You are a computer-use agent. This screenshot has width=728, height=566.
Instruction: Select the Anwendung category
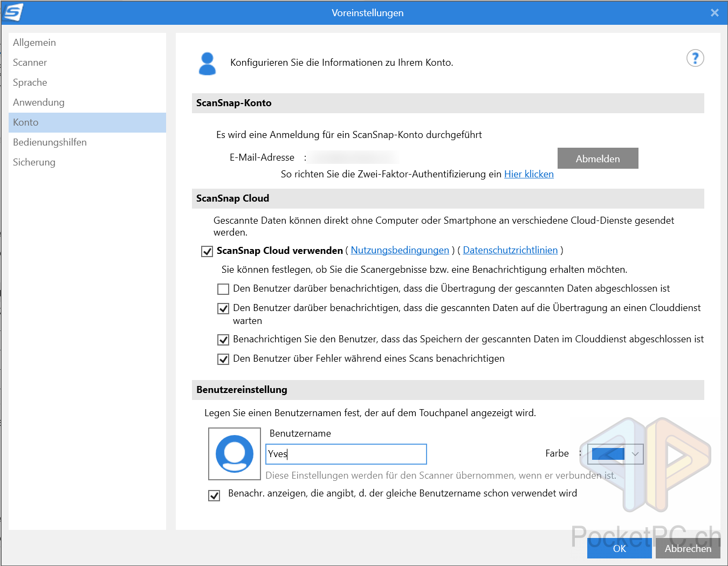coord(87,102)
